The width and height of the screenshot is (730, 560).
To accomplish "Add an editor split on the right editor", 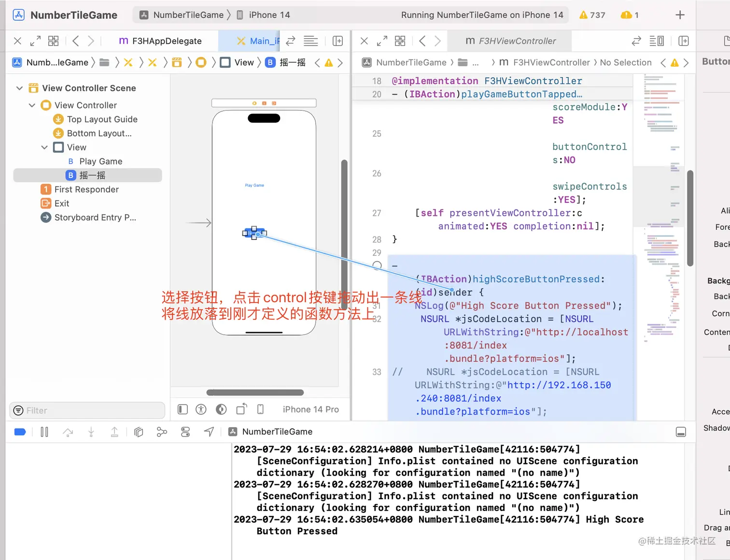I will (684, 41).
